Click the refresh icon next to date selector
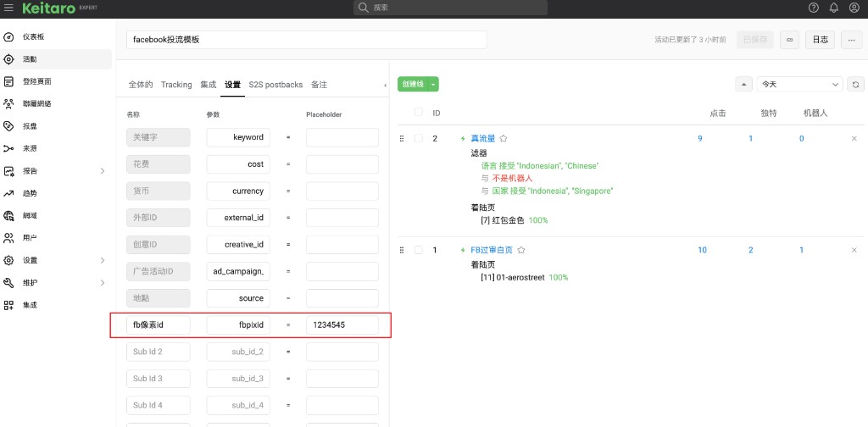The width and height of the screenshot is (868, 427). [856, 85]
